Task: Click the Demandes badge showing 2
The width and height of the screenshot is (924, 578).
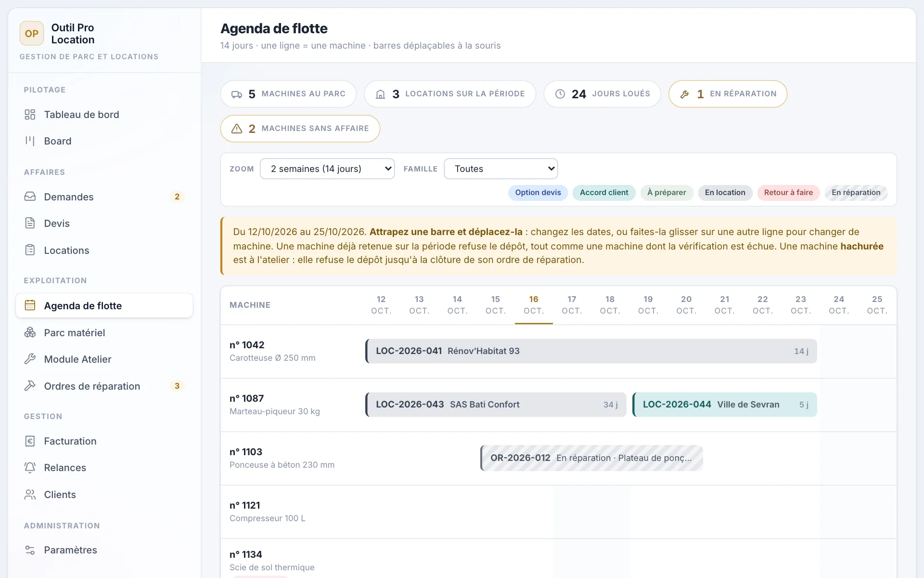Action: 177,197
